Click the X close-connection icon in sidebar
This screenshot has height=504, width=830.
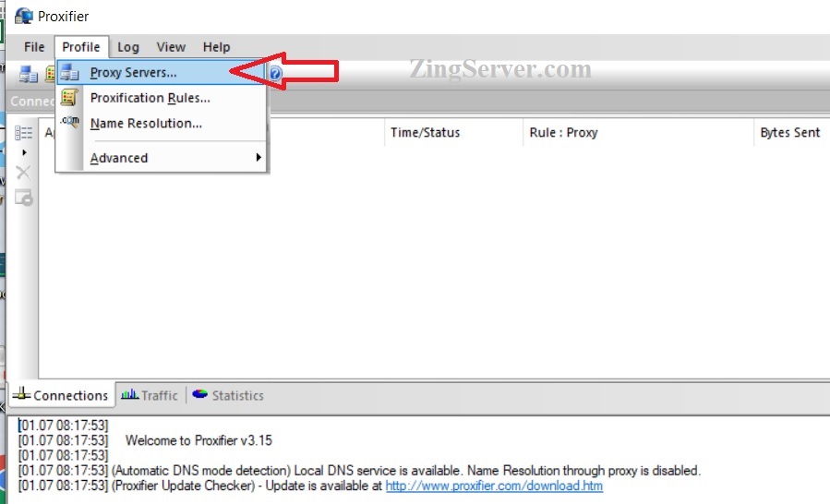[x=23, y=172]
